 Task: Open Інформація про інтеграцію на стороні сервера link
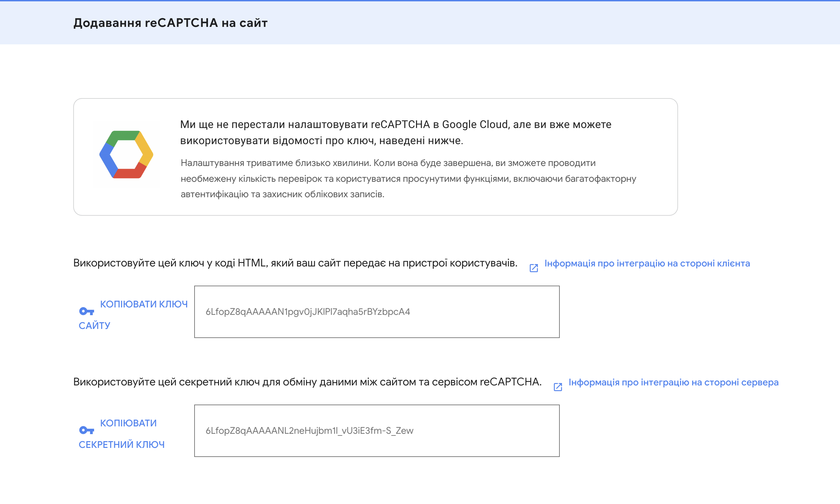(673, 382)
